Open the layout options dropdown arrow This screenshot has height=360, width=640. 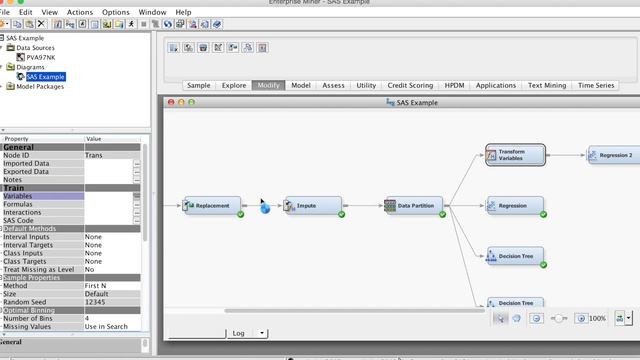[x=629, y=318]
